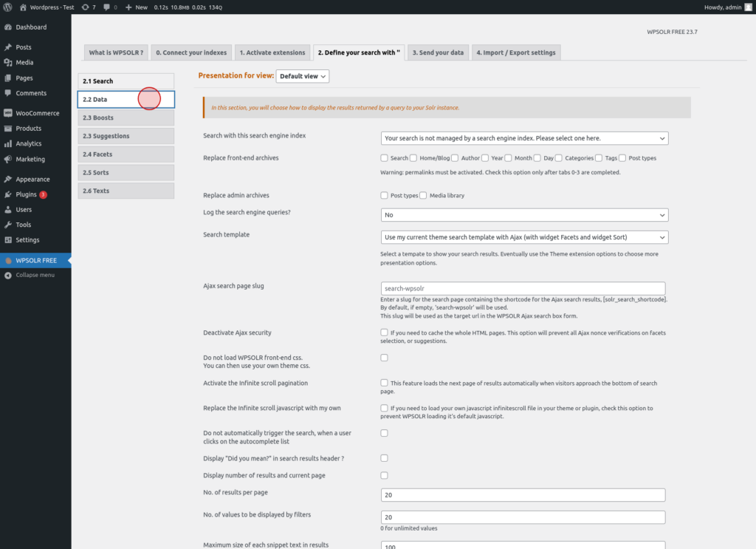
Task: Open the Search template dropdown
Action: click(x=525, y=237)
